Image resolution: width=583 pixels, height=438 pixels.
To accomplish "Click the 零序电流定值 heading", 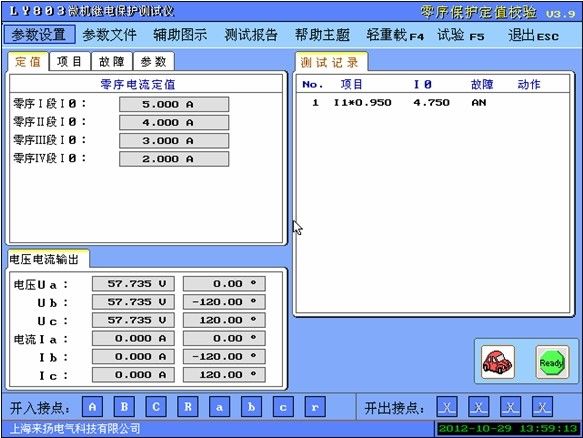I will pos(138,84).
